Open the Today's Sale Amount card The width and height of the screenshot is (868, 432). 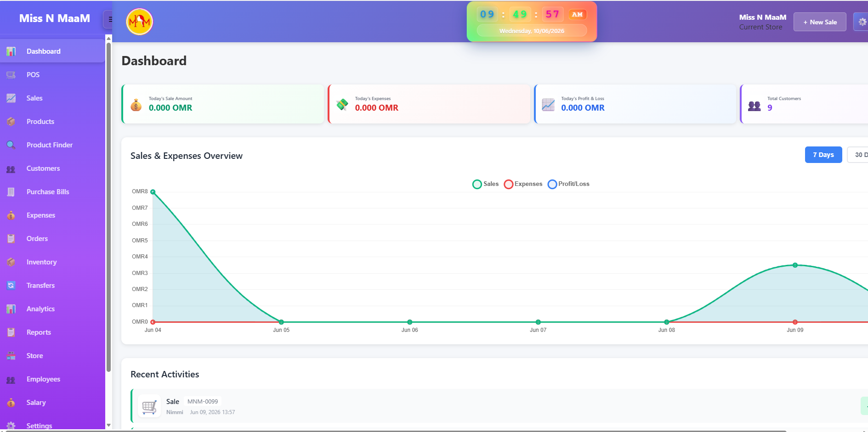coord(223,104)
